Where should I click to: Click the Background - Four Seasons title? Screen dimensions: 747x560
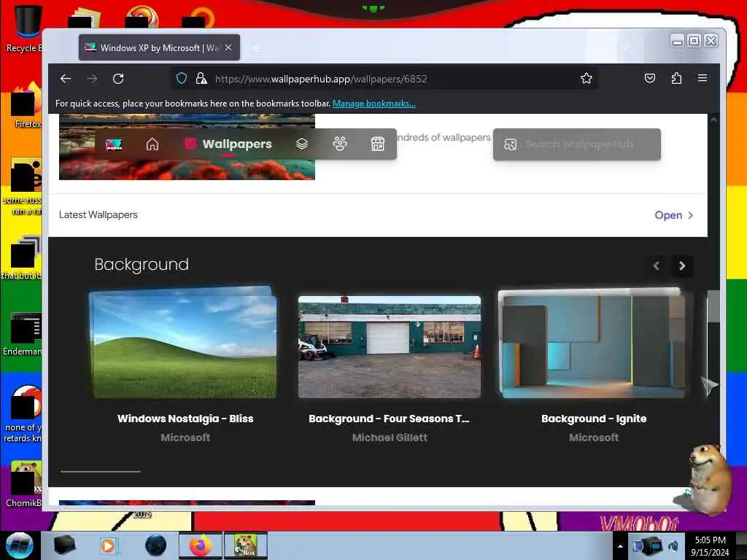pos(389,419)
